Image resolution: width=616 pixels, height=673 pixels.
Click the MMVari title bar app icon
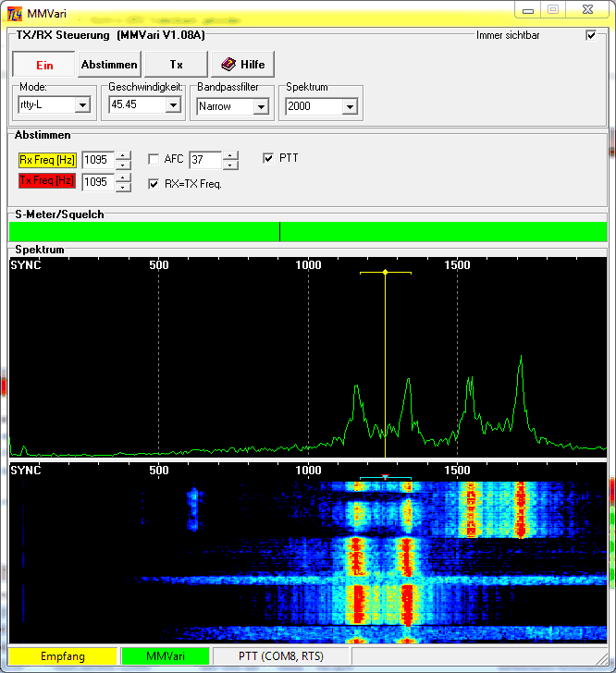click(14, 14)
